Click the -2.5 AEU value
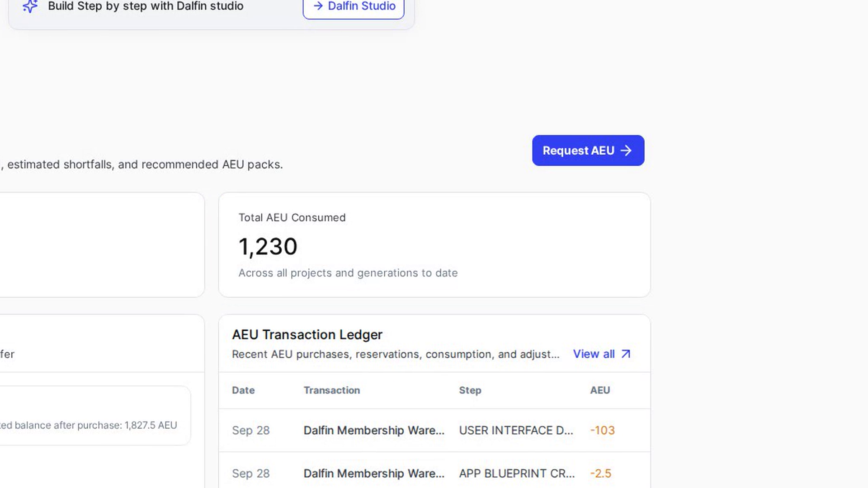The width and height of the screenshot is (868, 488). (x=600, y=473)
